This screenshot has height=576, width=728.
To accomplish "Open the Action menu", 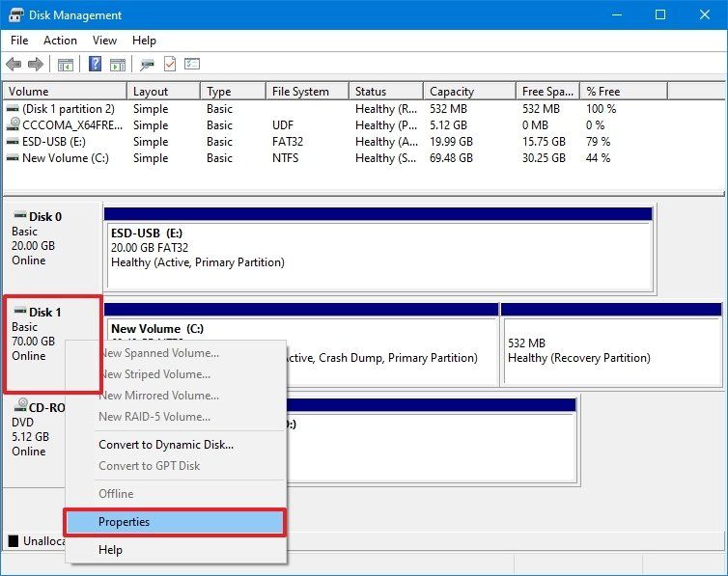I will [x=61, y=41].
